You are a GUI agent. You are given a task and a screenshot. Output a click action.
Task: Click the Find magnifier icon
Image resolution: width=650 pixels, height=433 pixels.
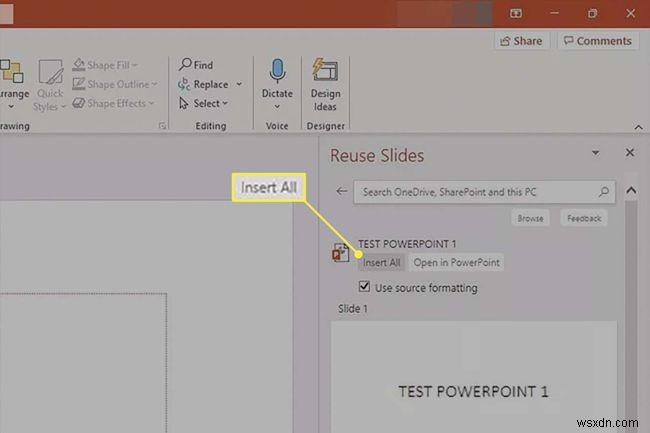pyautogui.click(x=185, y=65)
